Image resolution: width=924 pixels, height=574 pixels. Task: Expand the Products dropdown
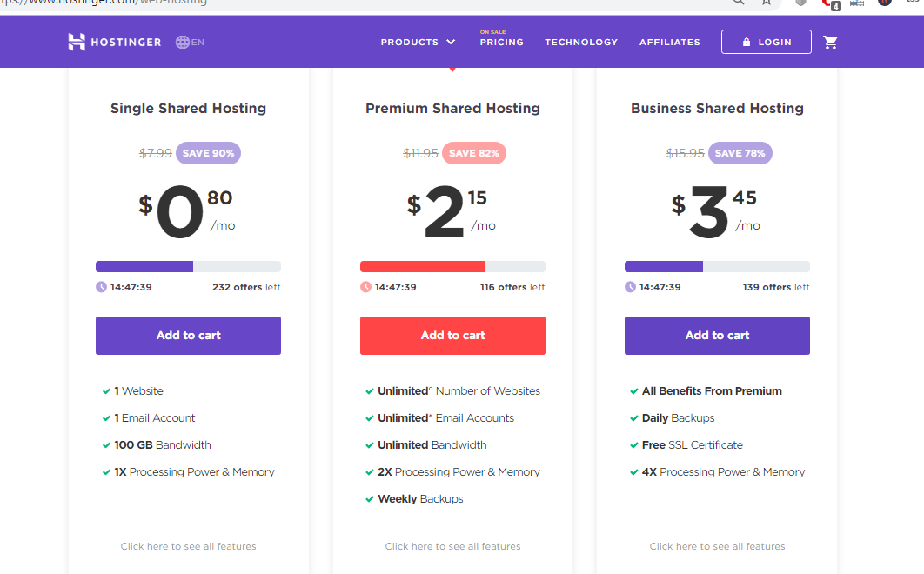click(418, 42)
